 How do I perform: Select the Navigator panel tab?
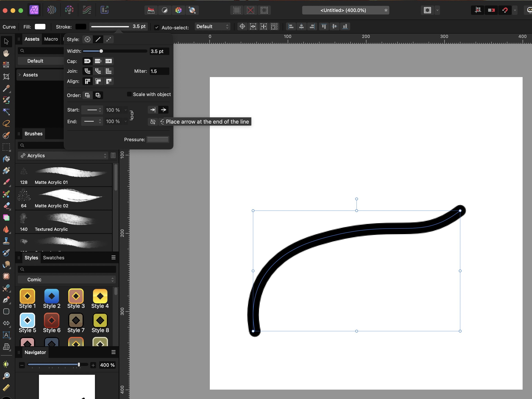[35, 352]
